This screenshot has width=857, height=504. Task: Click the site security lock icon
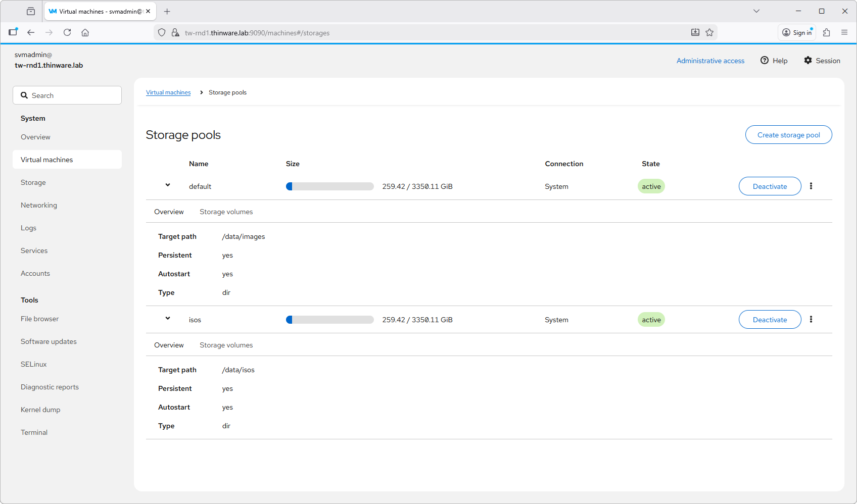click(175, 32)
